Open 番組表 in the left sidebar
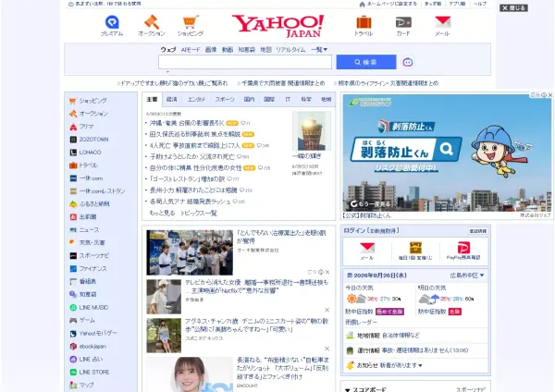 tap(83, 281)
